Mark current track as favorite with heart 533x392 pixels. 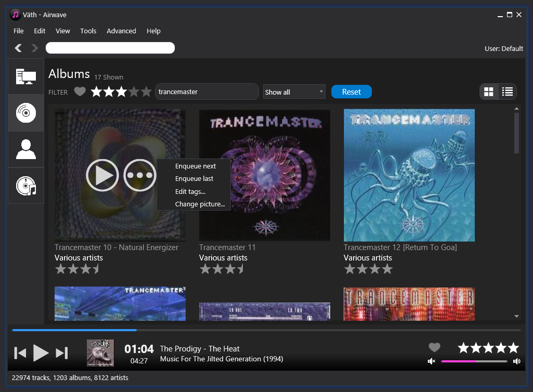[x=434, y=347]
